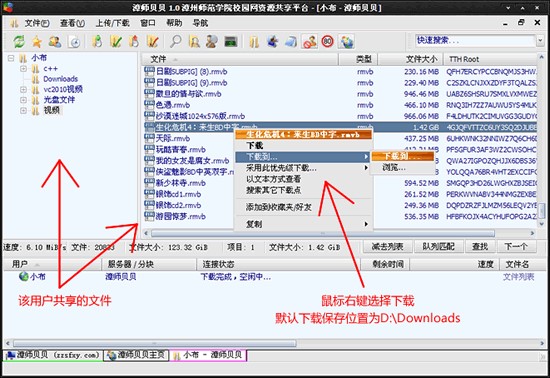Choose 搜索其它下载点 in context menu
Viewport: 550px width, 378px height.
[x=303, y=190]
